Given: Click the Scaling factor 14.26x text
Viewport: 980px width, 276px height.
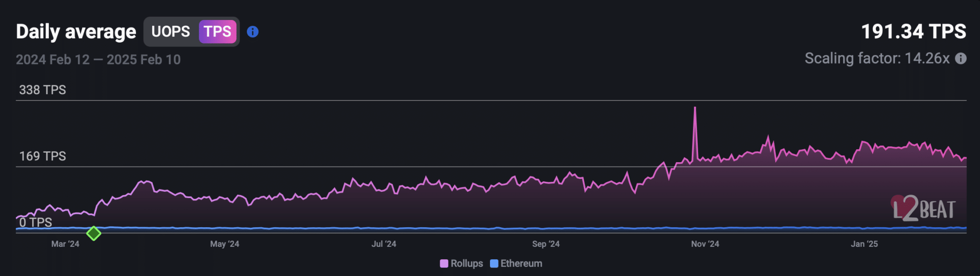Looking at the screenshot, I should click(877, 58).
